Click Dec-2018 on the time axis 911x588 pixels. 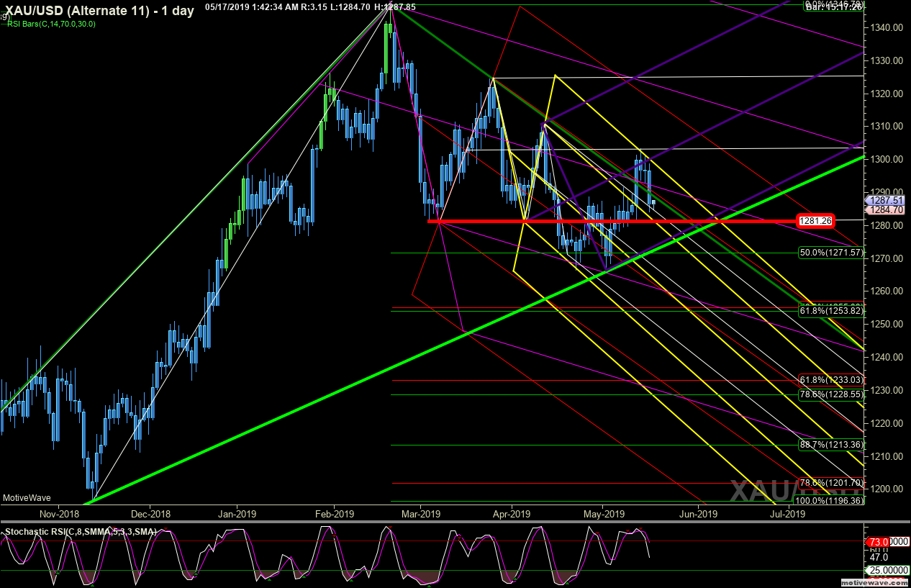150,514
